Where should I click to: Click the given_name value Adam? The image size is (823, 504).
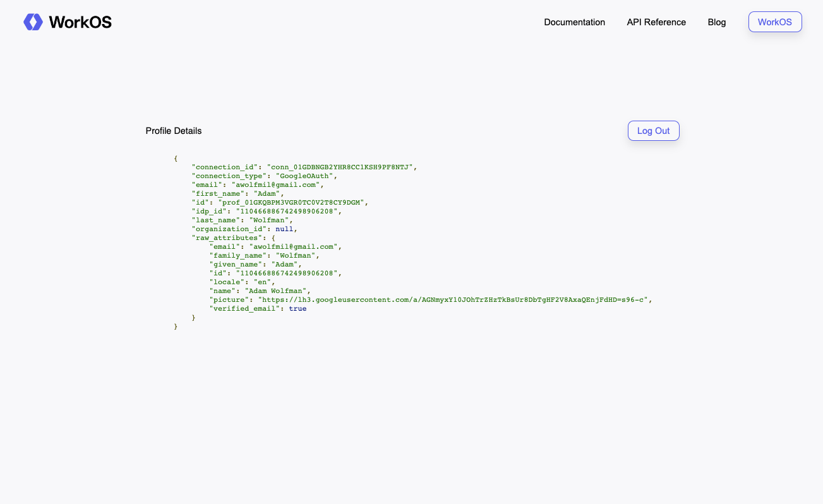click(x=284, y=264)
